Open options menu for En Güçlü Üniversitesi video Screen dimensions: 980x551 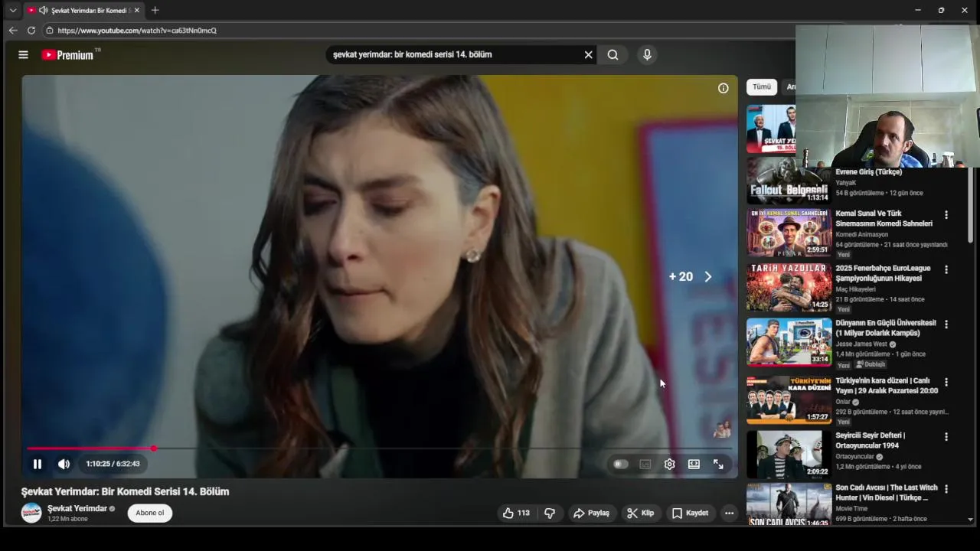pyautogui.click(x=946, y=324)
